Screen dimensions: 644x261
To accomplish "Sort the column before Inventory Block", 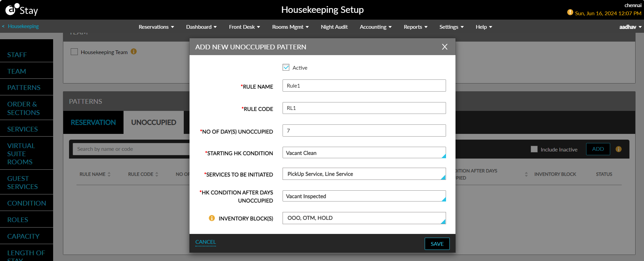I will coord(526,174).
